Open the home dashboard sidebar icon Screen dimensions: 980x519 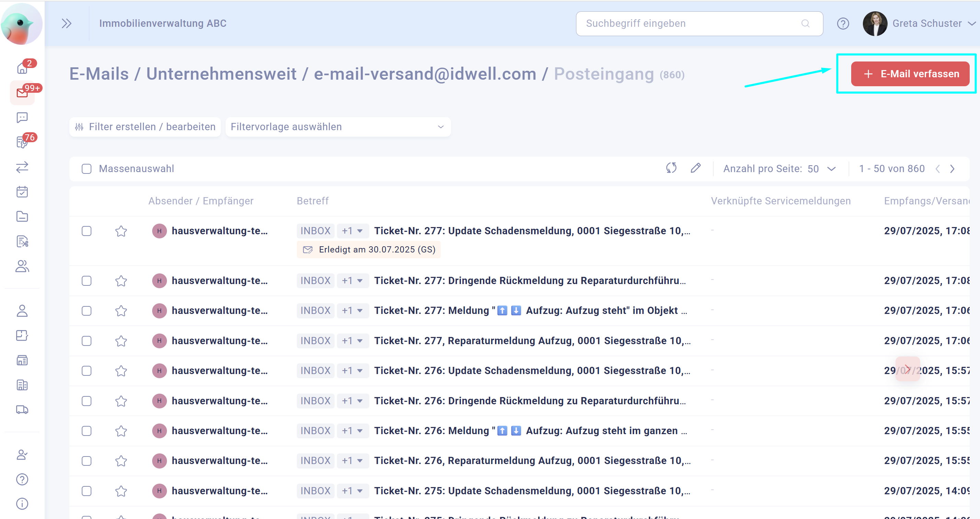(22, 68)
